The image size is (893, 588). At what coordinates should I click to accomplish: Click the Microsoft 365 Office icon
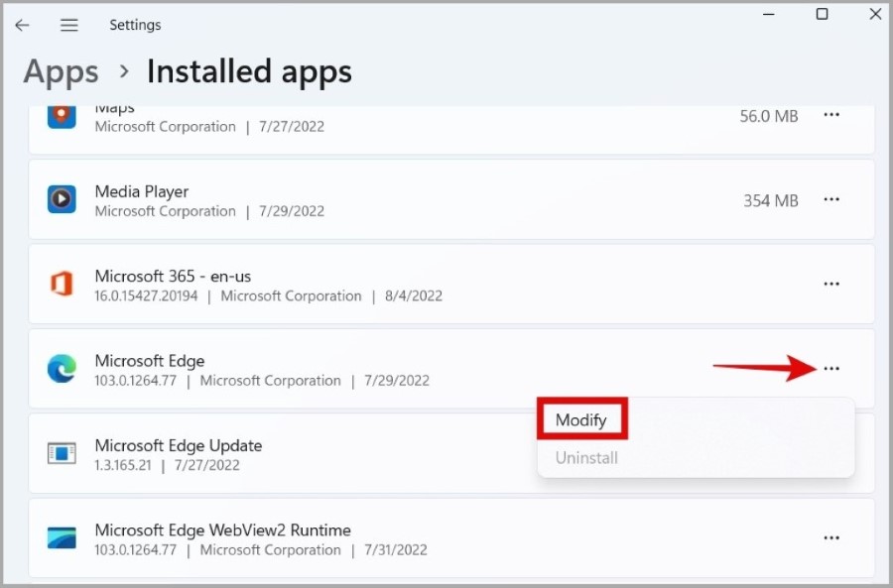pyautogui.click(x=62, y=284)
